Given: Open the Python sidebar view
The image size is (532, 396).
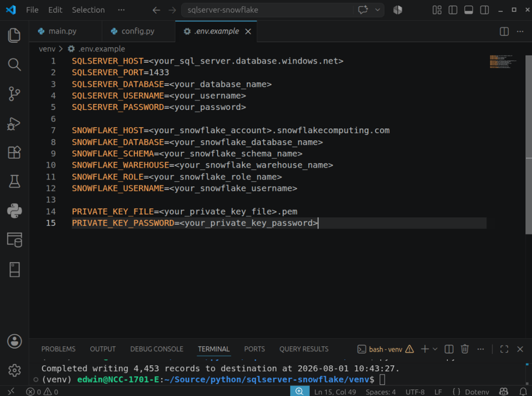Looking at the screenshot, I should click(14, 210).
